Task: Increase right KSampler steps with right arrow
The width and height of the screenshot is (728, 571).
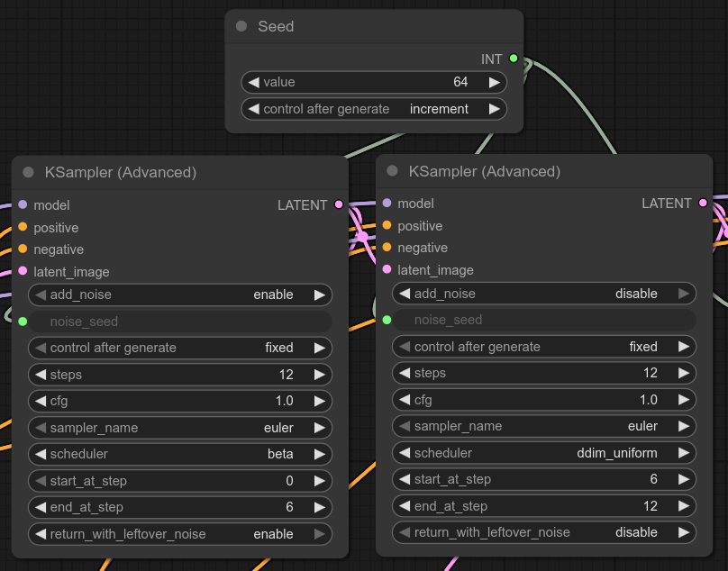Action: click(684, 373)
